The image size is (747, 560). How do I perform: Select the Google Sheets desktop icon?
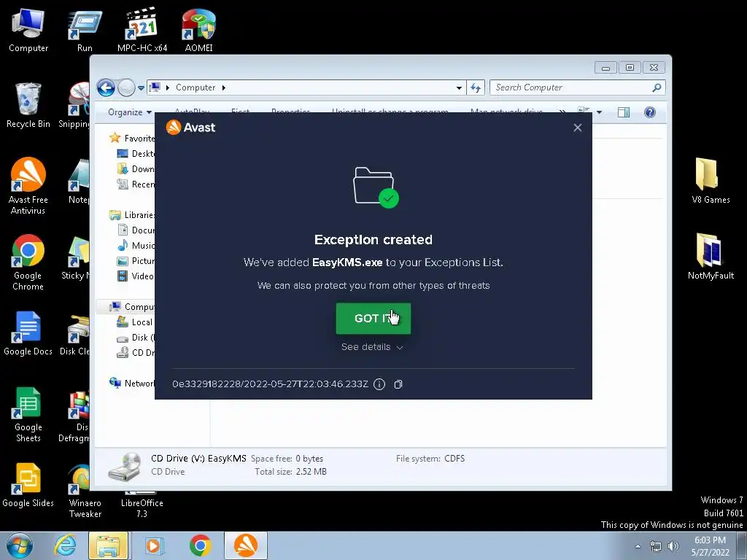pos(28,414)
